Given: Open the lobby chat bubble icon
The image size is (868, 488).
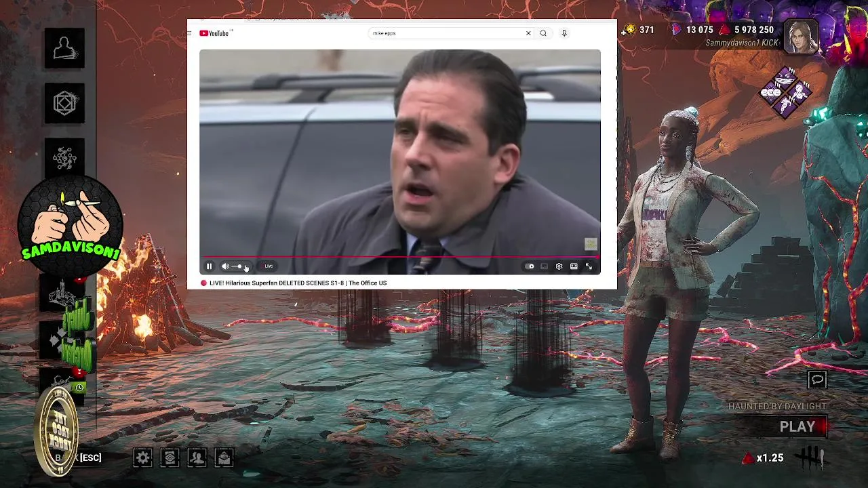Looking at the screenshot, I should pyautogui.click(x=817, y=380).
